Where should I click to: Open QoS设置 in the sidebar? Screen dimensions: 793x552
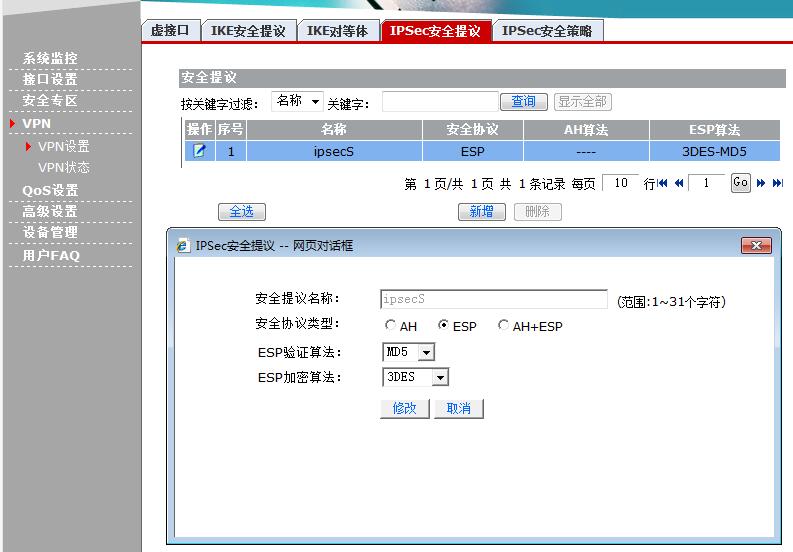(x=50, y=190)
